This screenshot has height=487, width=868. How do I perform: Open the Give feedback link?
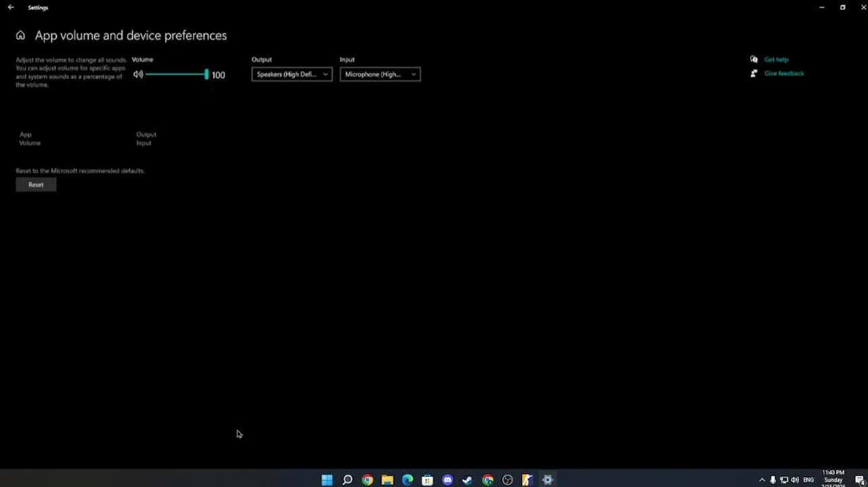pyautogui.click(x=784, y=73)
